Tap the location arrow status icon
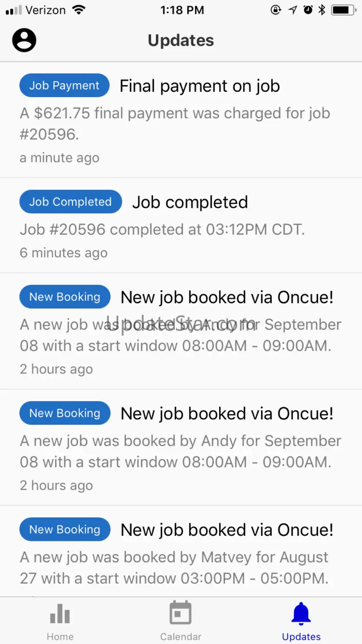 (x=292, y=10)
